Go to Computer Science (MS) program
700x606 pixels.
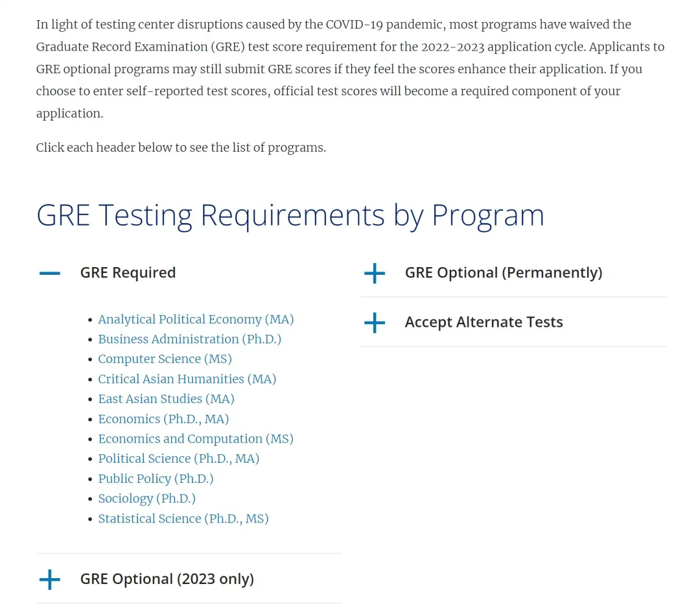point(165,359)
